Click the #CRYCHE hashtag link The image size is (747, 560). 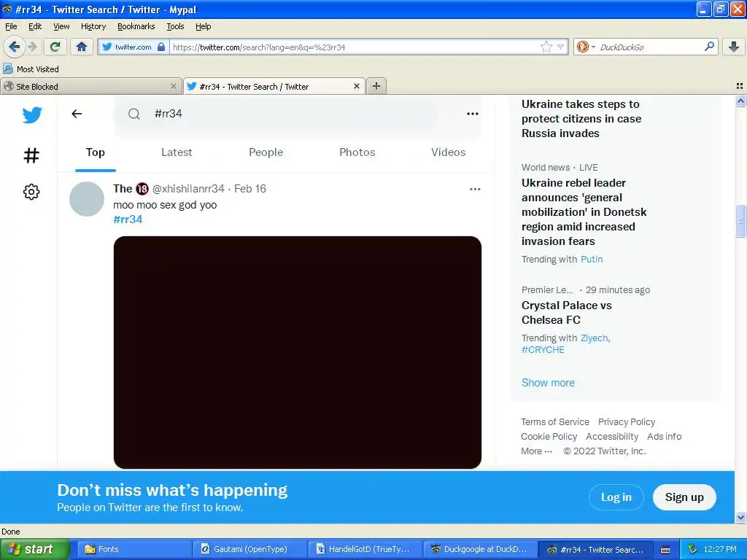click(x=543, y=349)
